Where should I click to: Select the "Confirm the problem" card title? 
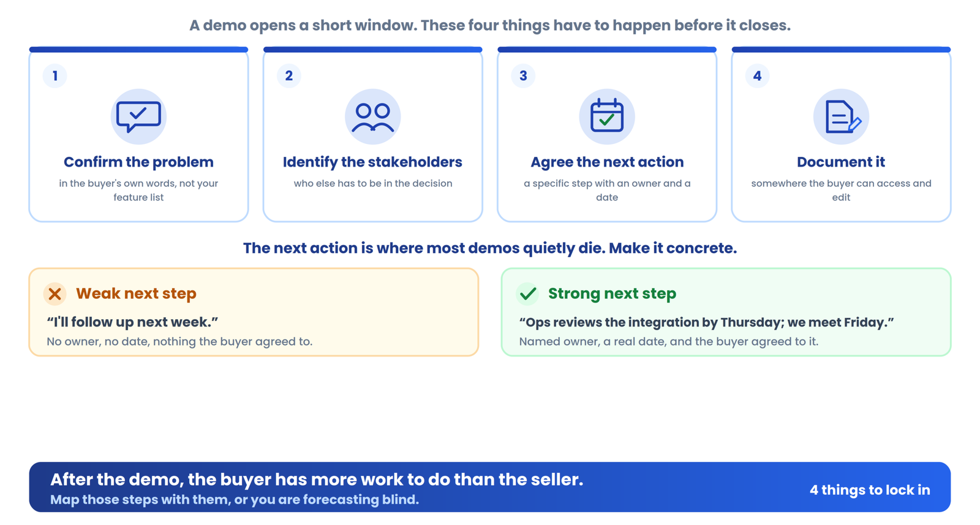pos(138,162)
